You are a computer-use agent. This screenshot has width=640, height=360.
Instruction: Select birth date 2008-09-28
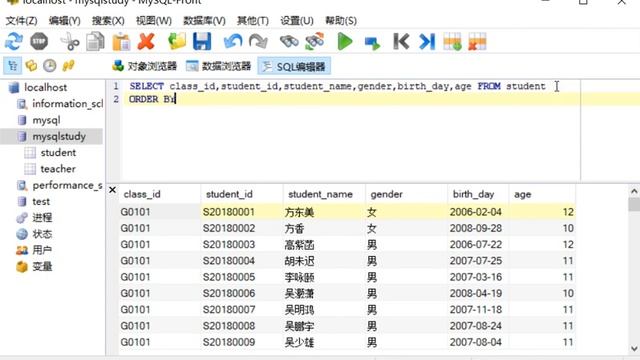coord(478,228)
